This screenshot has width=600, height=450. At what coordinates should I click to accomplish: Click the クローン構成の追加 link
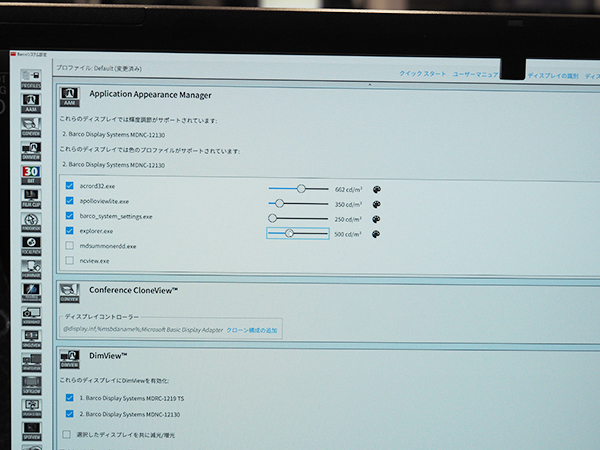(252, 329)
